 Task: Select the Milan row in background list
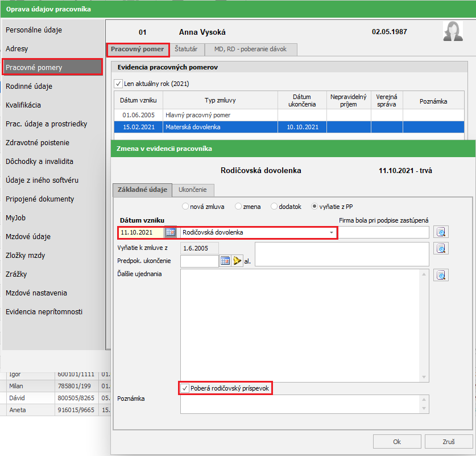pyautogui.click(x=56, y=386)
